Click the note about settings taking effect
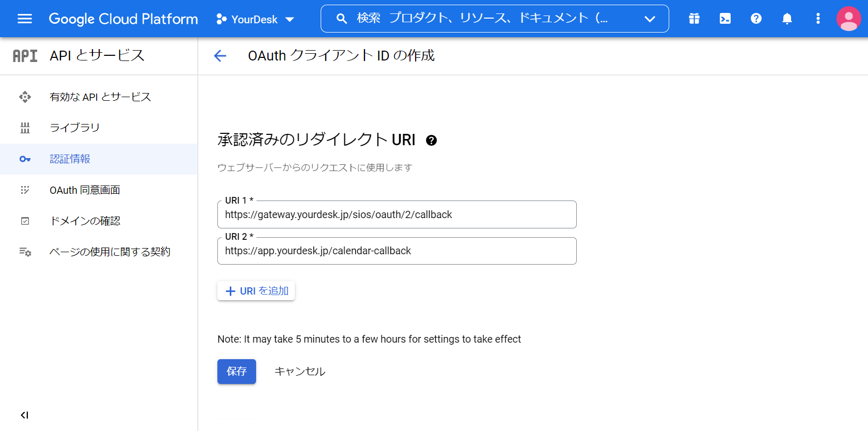 (369, 339)
